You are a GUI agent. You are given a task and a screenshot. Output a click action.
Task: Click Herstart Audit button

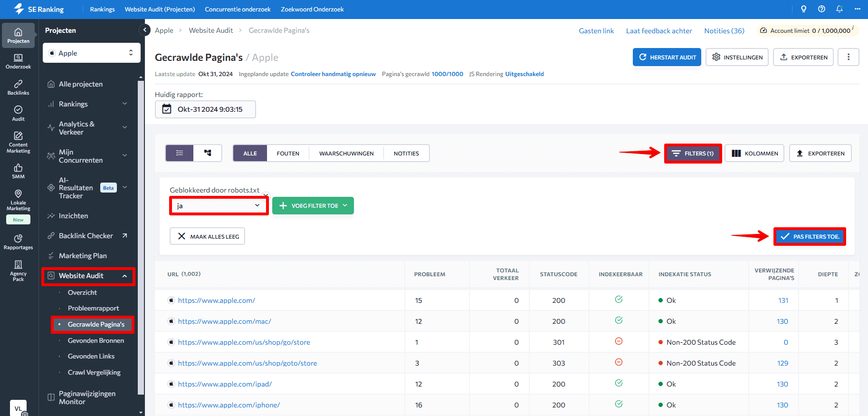[667, 57]
